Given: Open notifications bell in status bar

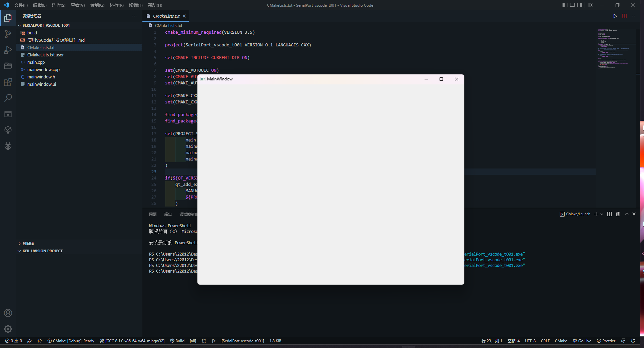Looking at the screenshot, I should coord(633,341).
